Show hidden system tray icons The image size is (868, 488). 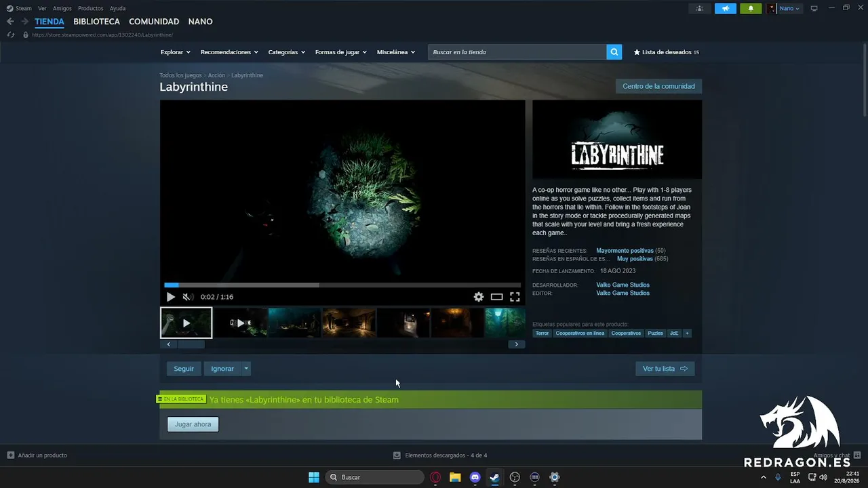[764, 477]
